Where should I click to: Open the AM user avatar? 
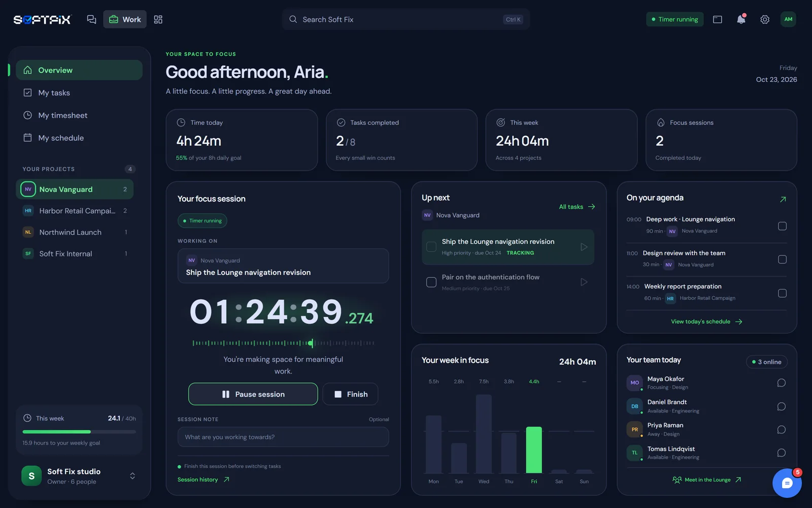click(x=788, y=19)
